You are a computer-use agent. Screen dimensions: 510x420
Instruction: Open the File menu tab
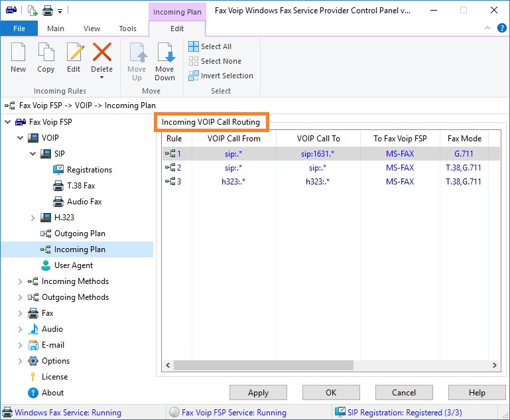[19, 29]
